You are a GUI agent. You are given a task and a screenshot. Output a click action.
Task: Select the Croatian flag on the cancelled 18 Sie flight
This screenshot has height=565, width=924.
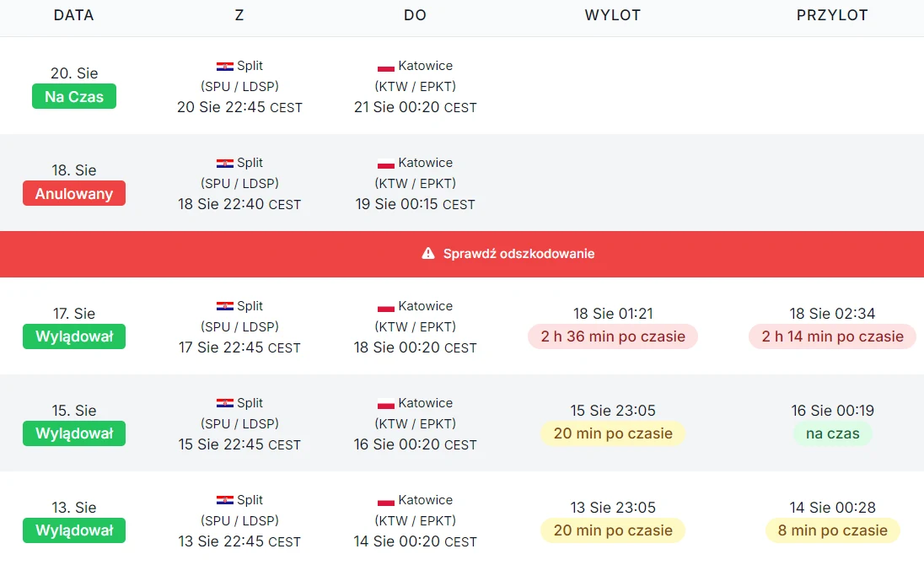coord(225,162)
